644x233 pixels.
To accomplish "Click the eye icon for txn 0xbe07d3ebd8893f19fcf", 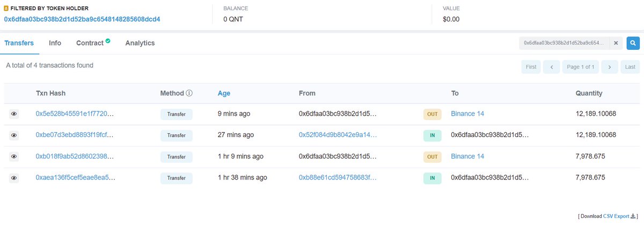I will click(14, 136).
